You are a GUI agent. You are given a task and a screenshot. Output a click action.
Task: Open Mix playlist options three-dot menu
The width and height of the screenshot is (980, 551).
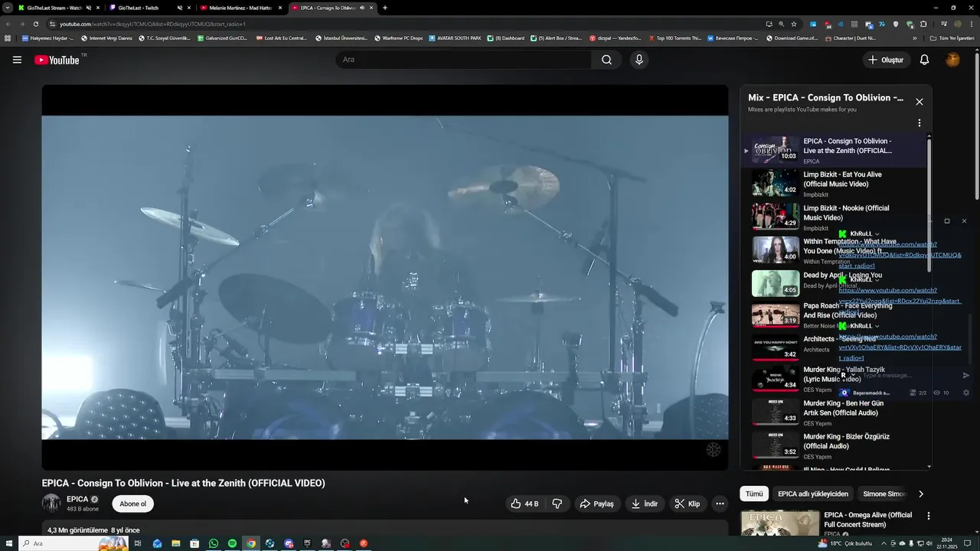pyautogui.click(x=920, y=122)
